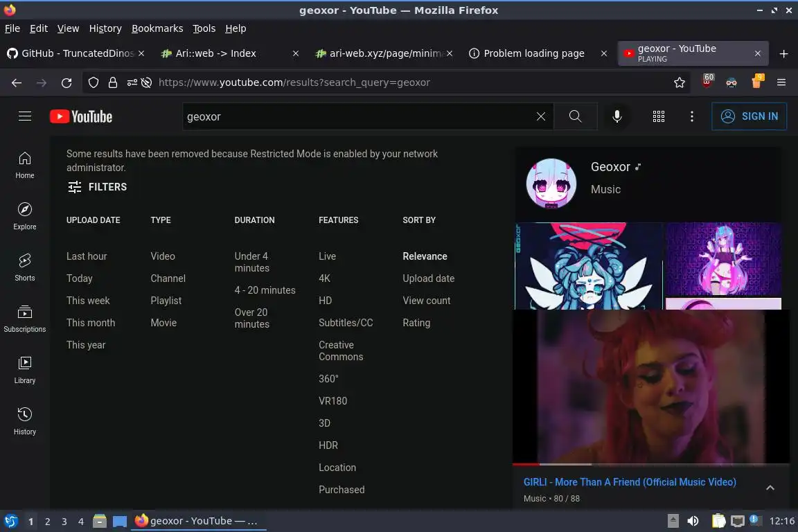Filter features by HDR
798x532 pixels.
click(328, 445)
